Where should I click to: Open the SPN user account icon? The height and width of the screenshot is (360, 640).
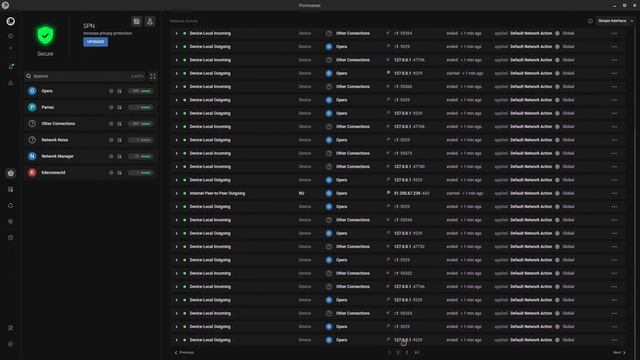point(150,21)
